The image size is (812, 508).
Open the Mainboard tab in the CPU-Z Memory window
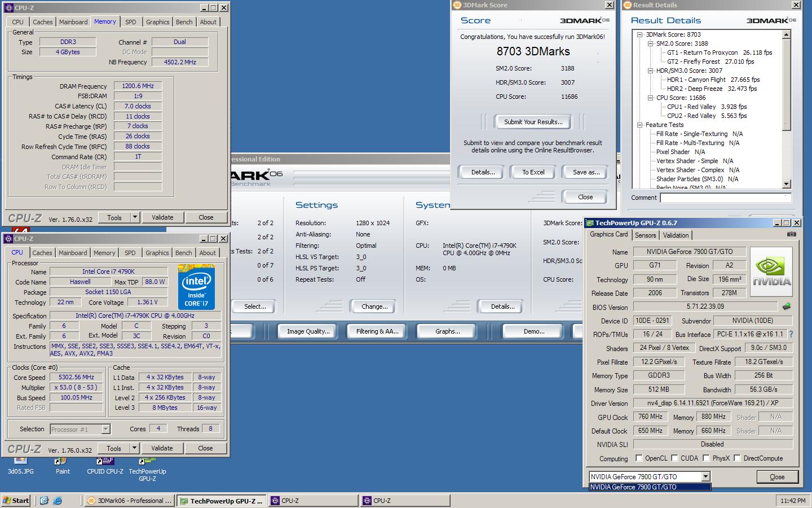[73, 22]
